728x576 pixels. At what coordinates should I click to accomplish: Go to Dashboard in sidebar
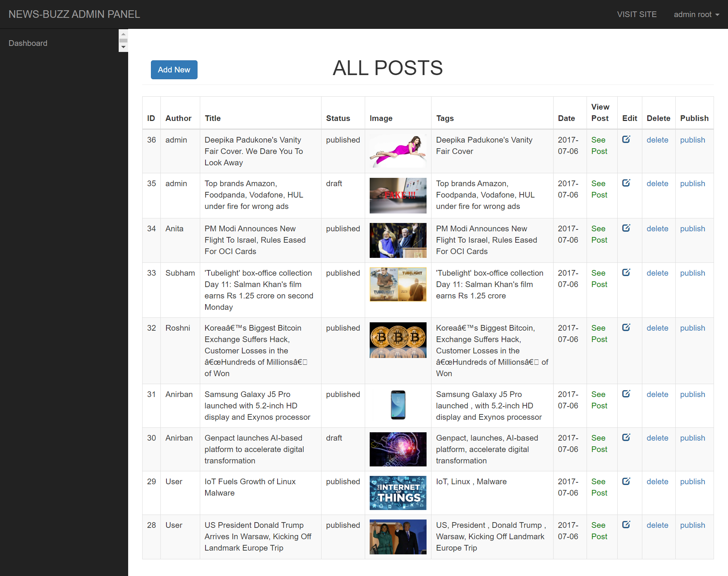(x=28, y=43)
